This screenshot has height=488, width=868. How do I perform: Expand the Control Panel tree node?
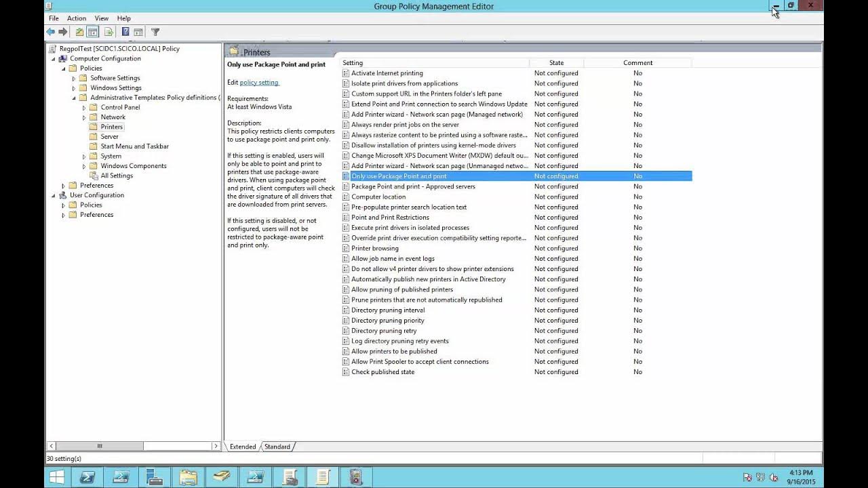click(83, 107)
